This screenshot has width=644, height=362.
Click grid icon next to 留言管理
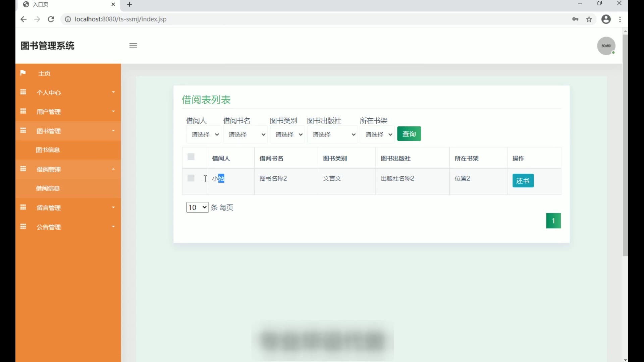(x=23, y=207)
